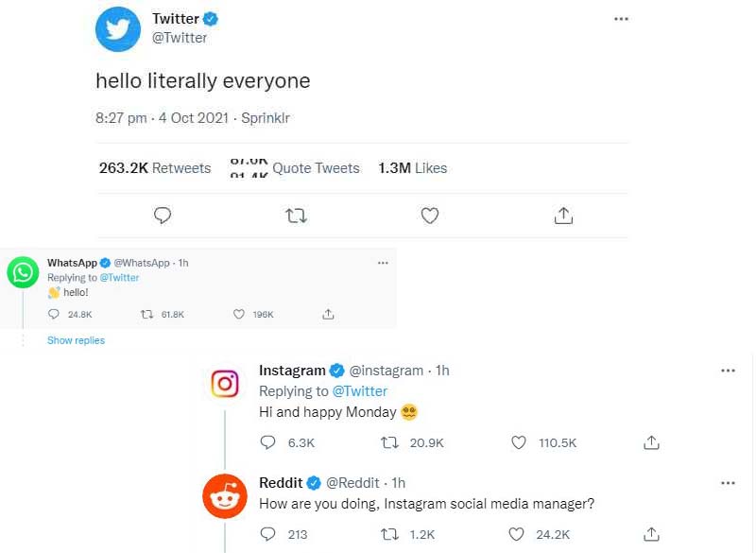
Task: Share the main Twitter tweet
Action: pos(563,216)
